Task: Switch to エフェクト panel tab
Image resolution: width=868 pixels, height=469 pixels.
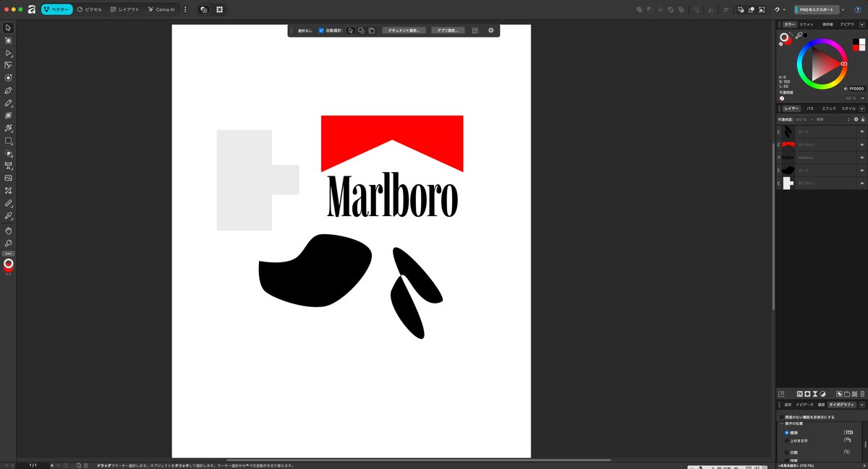Action: click(x=828, y=108)
